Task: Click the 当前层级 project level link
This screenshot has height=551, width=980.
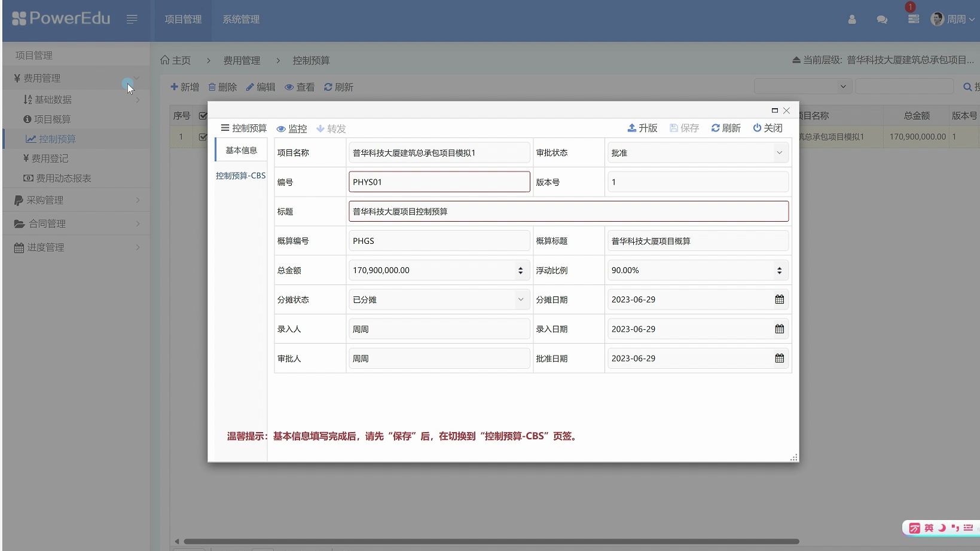Action: pos(883,60)
